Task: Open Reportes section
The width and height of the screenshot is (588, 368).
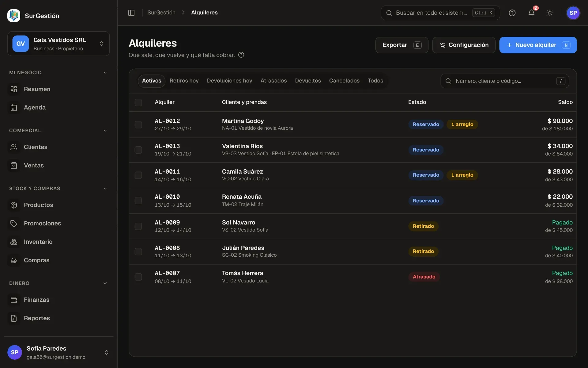Action: pyautogui.click(x=58, y=318)
